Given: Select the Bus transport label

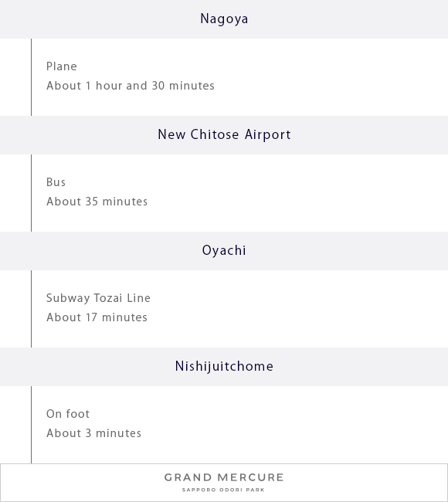Looking at the screenshot, I should pos(56,182).
